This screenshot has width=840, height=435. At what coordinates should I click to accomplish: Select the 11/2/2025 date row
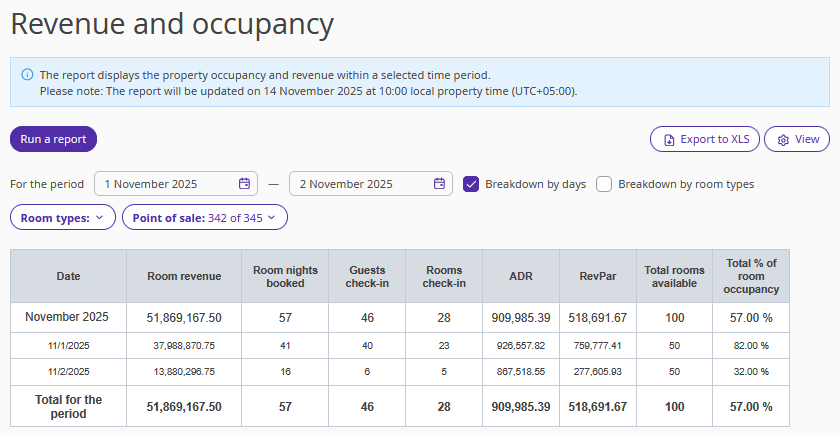point(68,371)
